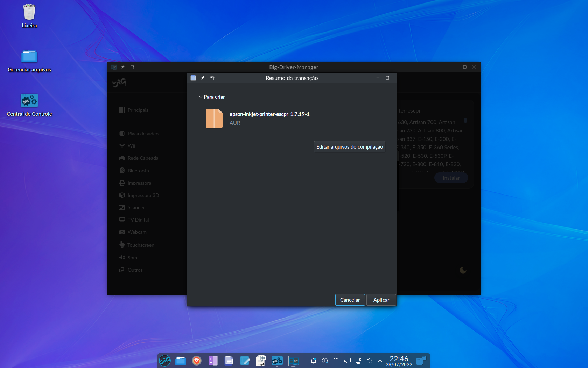Open Impressora category in sidebar
588x368 pixels.
pos(135,183)
